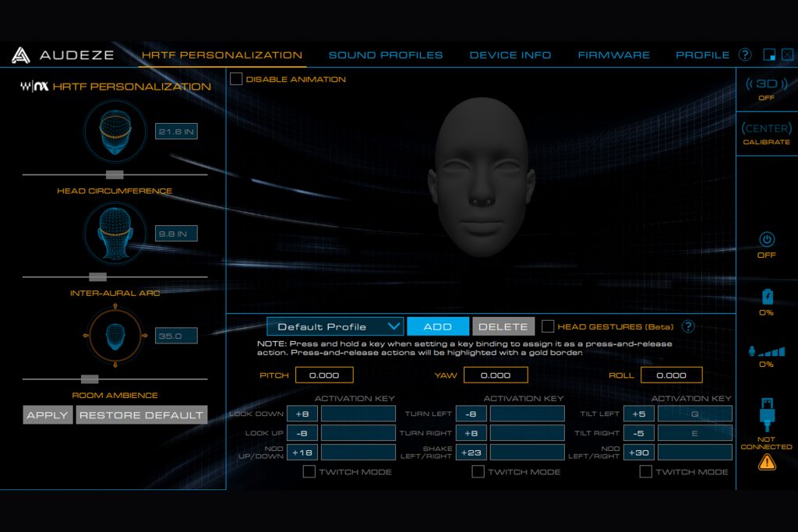Check Twitch Mode under the Pitch column
The height and width of the screenshot is (532, 798).
point(309,471)
